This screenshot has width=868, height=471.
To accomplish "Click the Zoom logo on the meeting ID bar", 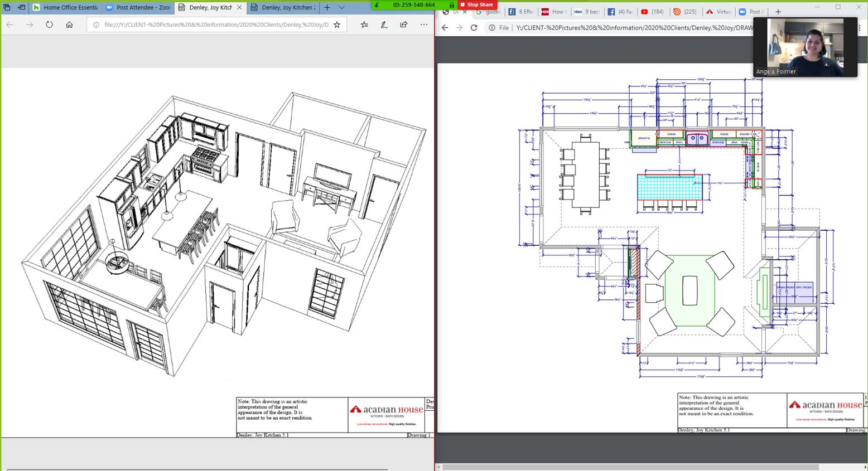I will coord(375,4).
